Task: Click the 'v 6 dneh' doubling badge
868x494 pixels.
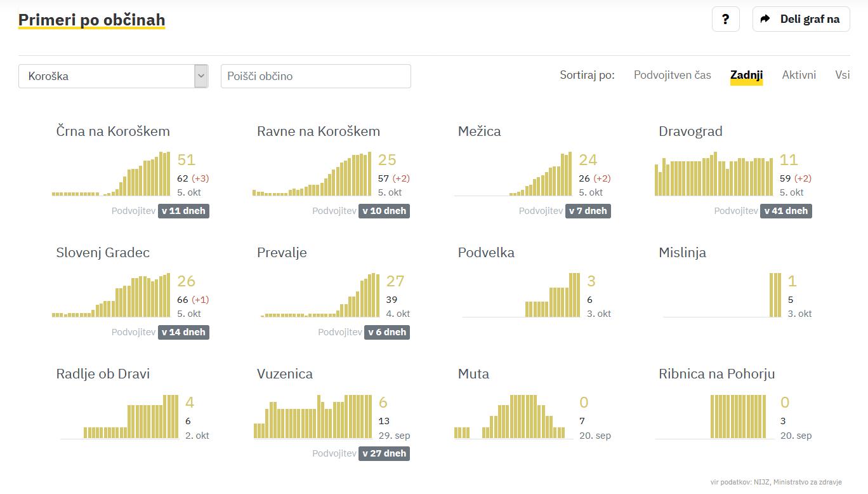Action: tap(386, 332)
